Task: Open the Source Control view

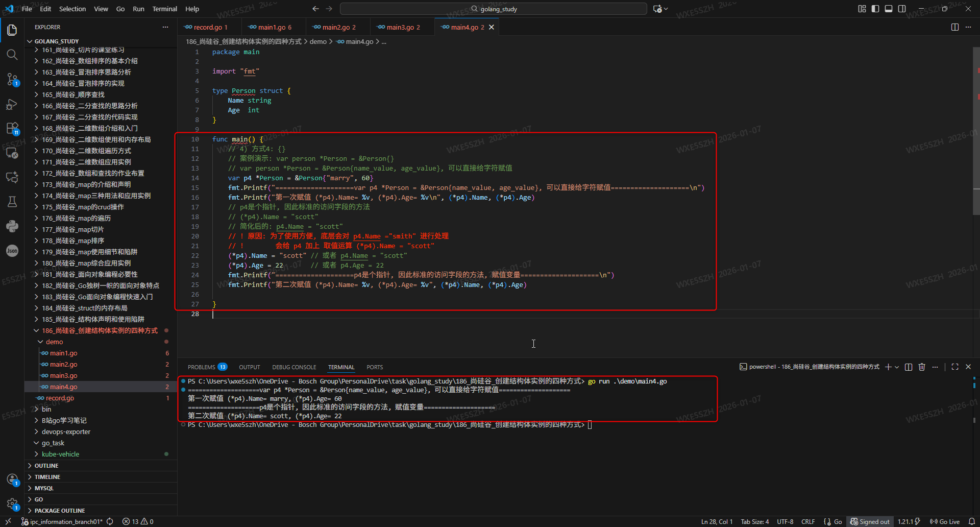Action: click(12, 79)
